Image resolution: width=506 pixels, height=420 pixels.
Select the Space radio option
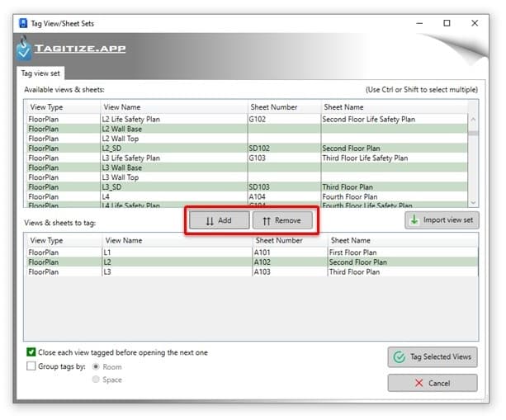(96, 380)
